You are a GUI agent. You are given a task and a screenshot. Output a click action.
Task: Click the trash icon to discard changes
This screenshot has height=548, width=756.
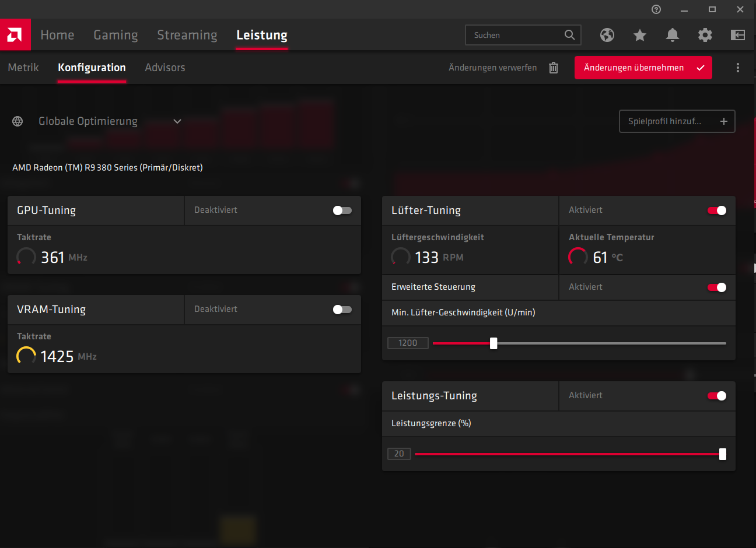pyautogui.click(x=554, y=68)
